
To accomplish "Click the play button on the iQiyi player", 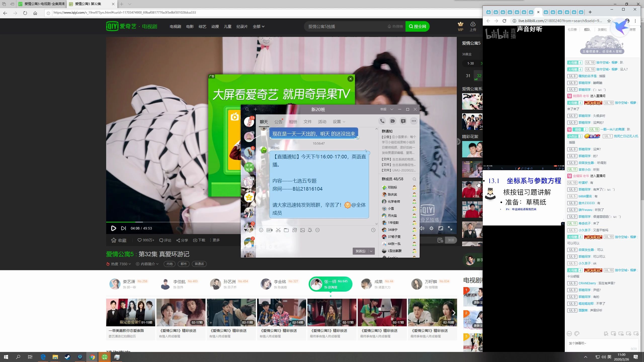I will [113, 228].
